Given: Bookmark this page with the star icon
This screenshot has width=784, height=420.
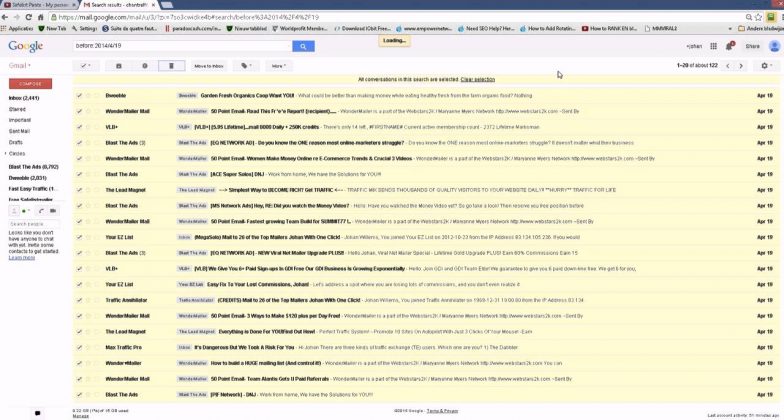Looking at the screenshot, I should point(758,17).
